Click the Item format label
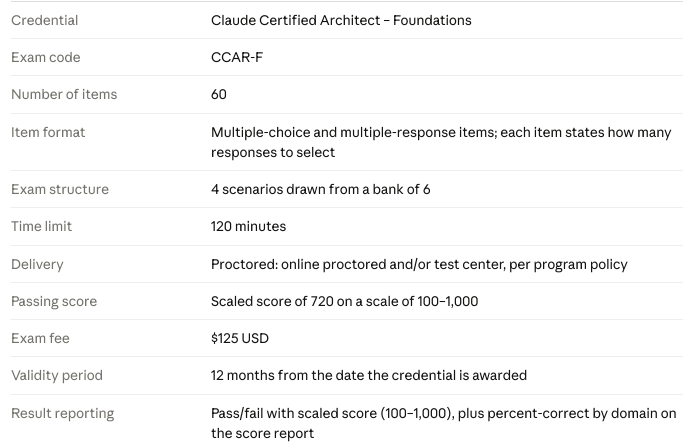Screen dimensions: 688x447 coord(48,132)
